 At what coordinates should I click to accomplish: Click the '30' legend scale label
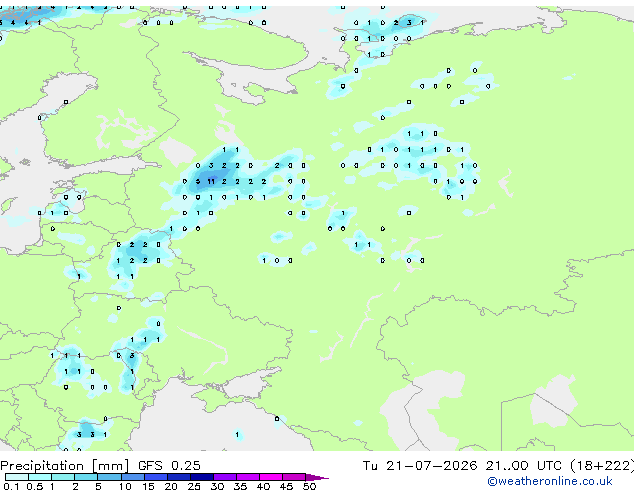point(217,486)
